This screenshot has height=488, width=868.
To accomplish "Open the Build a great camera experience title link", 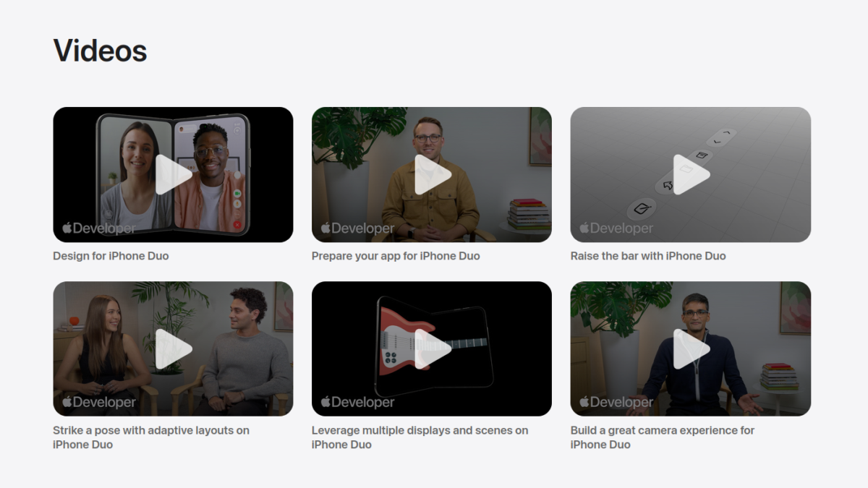I will pos(663,437).
